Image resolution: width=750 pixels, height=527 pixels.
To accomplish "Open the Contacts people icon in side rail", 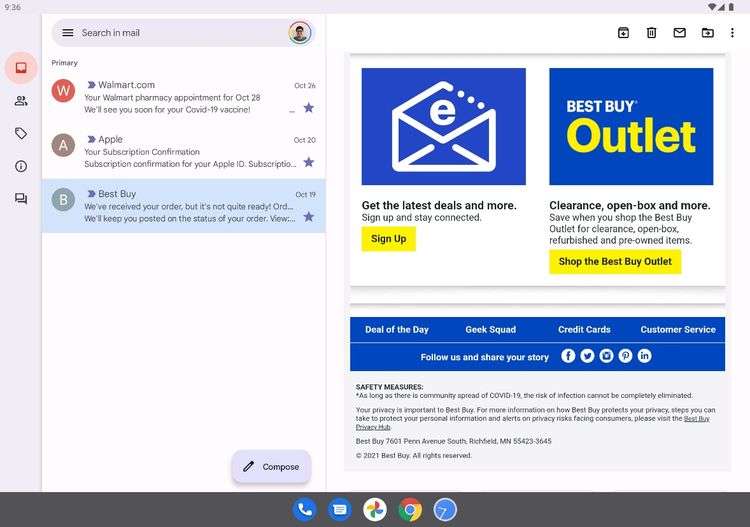I will coord(21,101).
